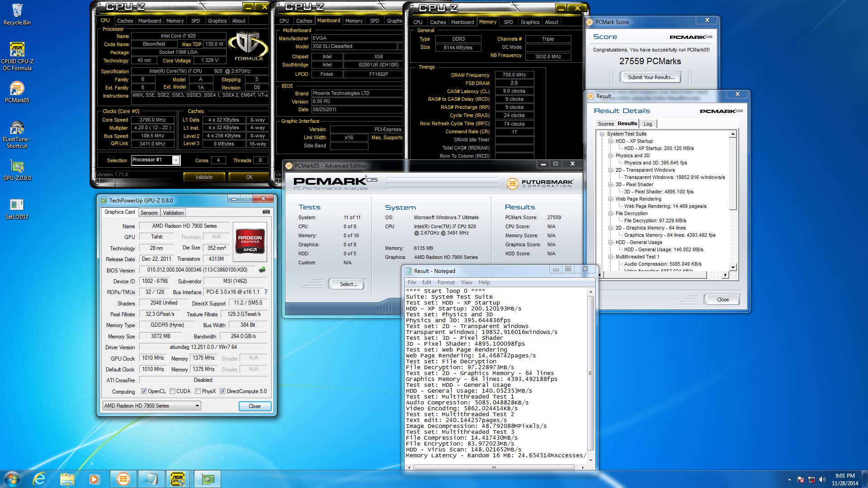Collapse the System Test Suite tree node
This screenshot has height=488, width=868.
(x=602, y=134)
